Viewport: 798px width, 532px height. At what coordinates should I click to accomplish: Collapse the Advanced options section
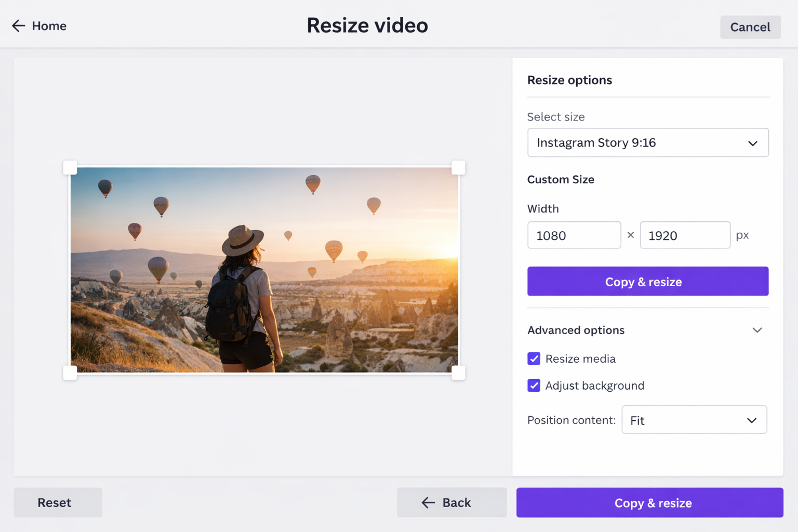[x=757, y=330]
